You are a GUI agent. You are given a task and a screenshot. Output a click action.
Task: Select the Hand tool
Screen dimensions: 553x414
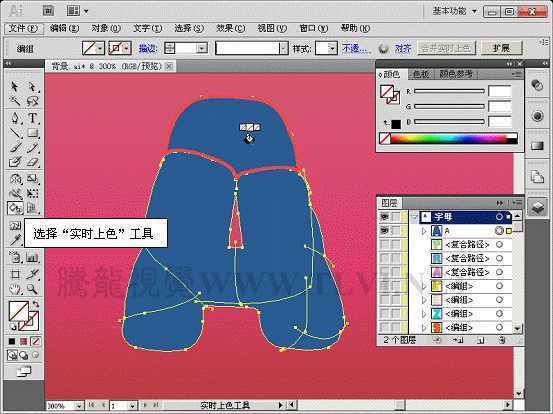[x=15, y=289]
